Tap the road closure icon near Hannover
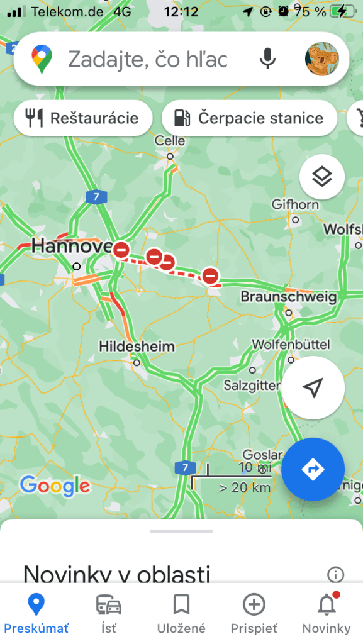Viewport: 363px width, 644px height. (x=121, y=249)
